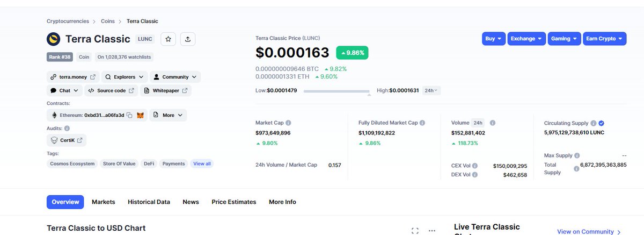Click the $152,881,402 volume value
Image resolution: width=644 pixels, height=235 pixels.
[469, 133]
